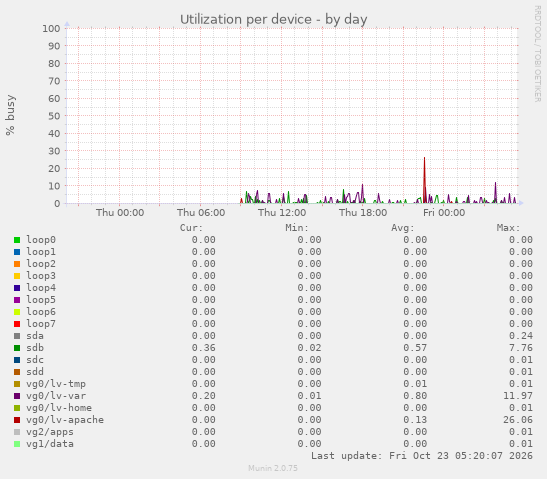Image resolution: width=547 pixels, height=479 pixels.
Task: Click sdb min value 0.02
Action: 309,348
